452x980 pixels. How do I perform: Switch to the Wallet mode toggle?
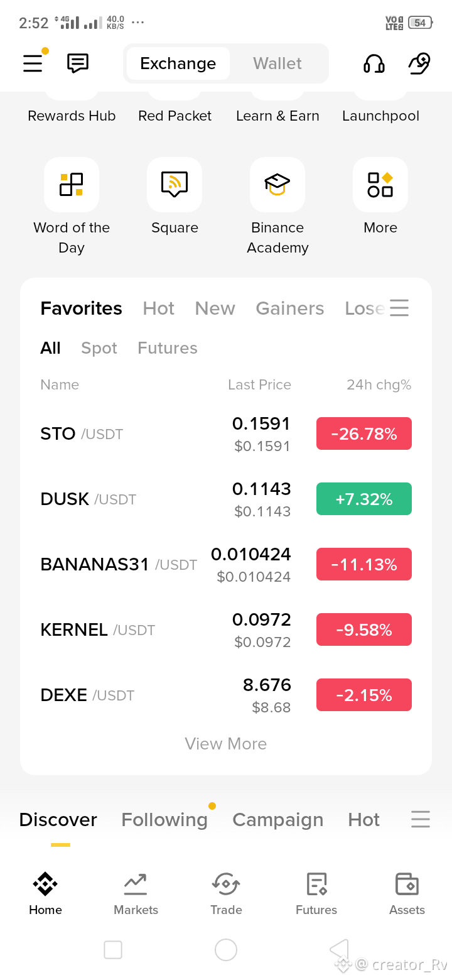[277, 63]
